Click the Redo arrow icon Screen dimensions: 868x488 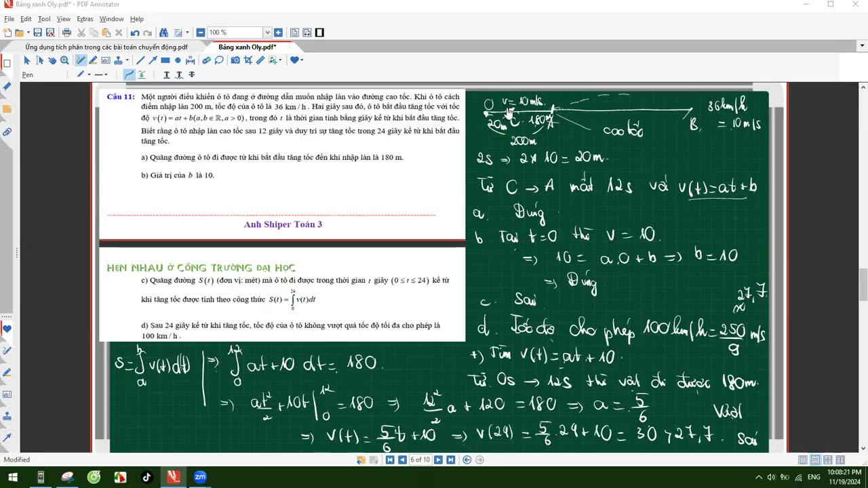point(147,33)
